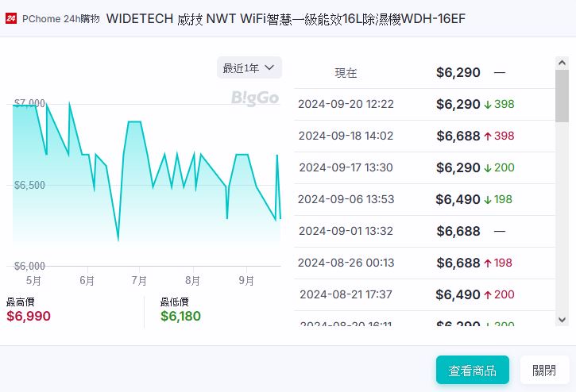The height and width of the screenshot is (392, 576).
Task: Click the up arrow on 2024-08-21 row
Action: pos(488,295)
